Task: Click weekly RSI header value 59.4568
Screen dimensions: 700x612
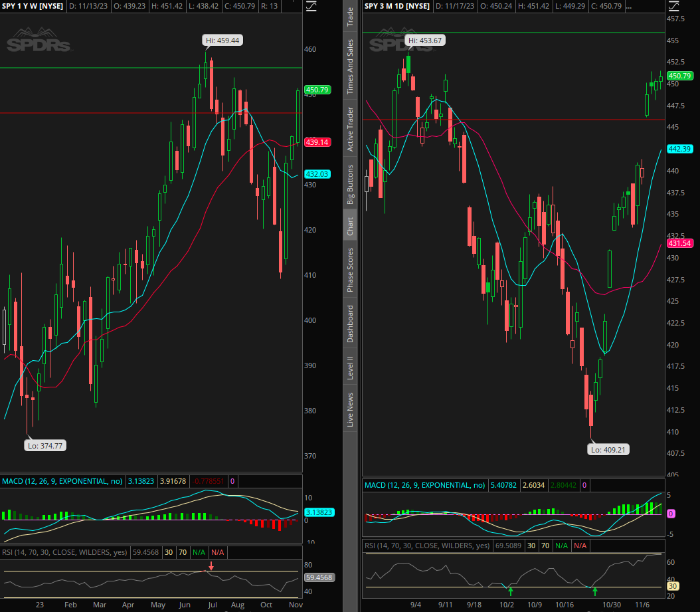Action: [x=145, y=552]
